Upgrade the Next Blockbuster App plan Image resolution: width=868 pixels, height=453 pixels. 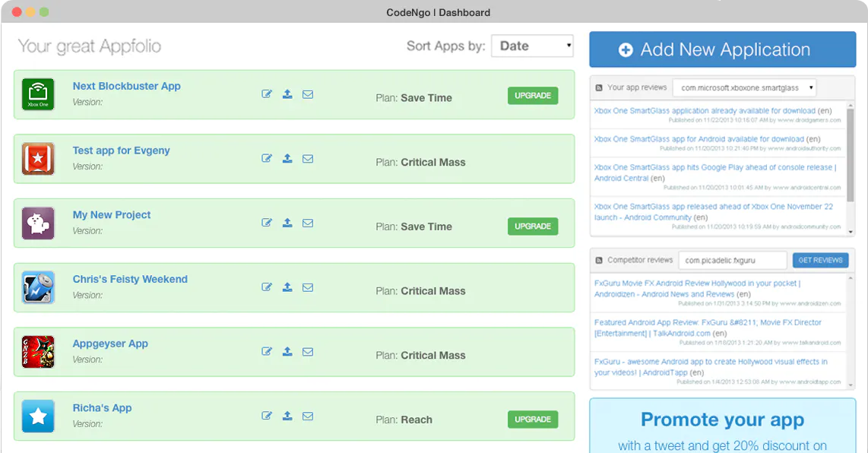533,95
